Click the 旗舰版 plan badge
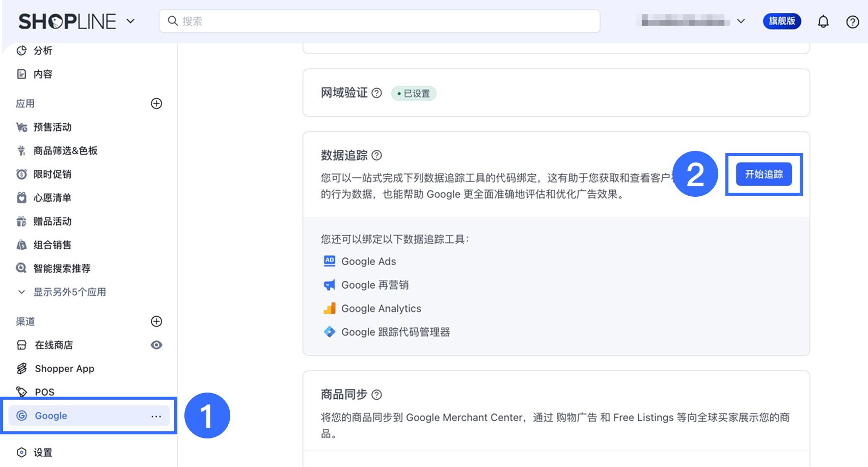 [781, 21]
